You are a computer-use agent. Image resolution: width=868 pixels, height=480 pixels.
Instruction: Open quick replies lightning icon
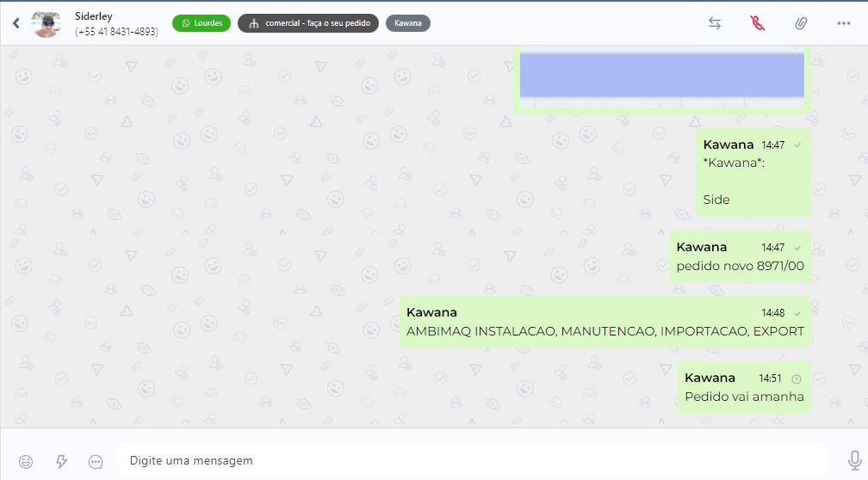(61, 461)
